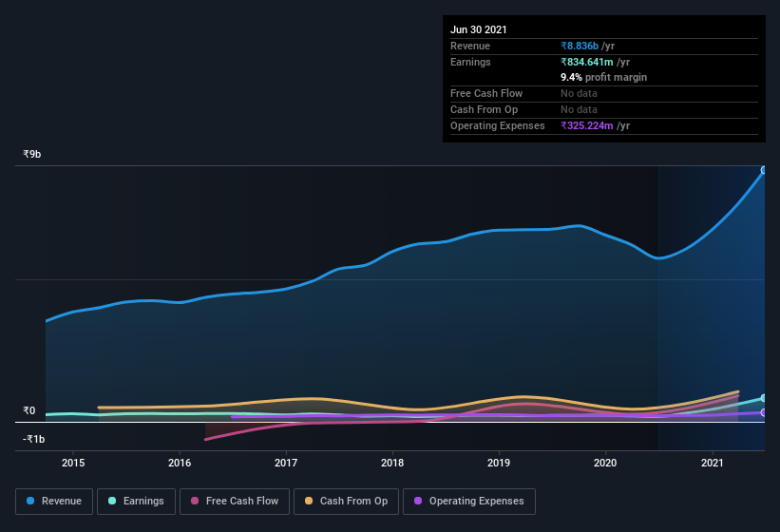Click the Earnings endpoint marker on chart
This screenshot has height=532, width=780.
point(764,398)
